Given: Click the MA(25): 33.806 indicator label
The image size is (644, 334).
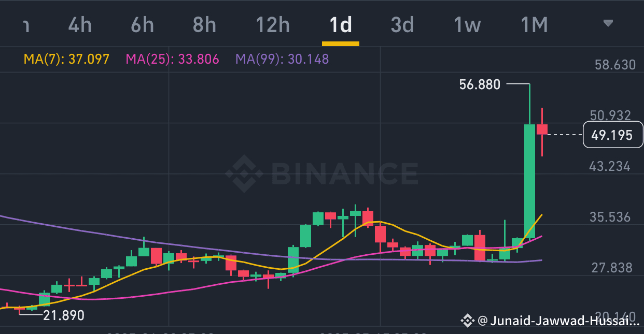Looking at the screenshot, I should [x=173, y=59].
